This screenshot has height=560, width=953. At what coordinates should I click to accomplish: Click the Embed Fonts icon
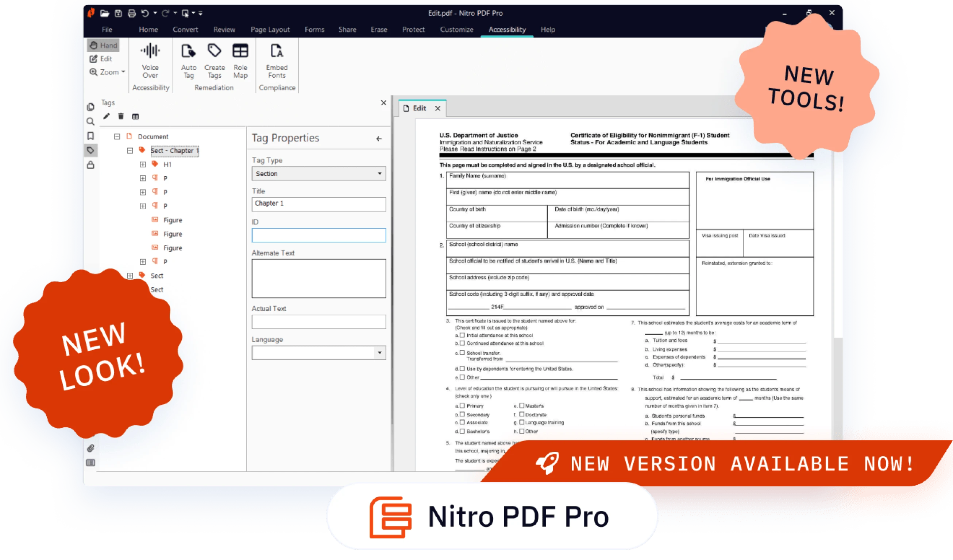[277, 51]
